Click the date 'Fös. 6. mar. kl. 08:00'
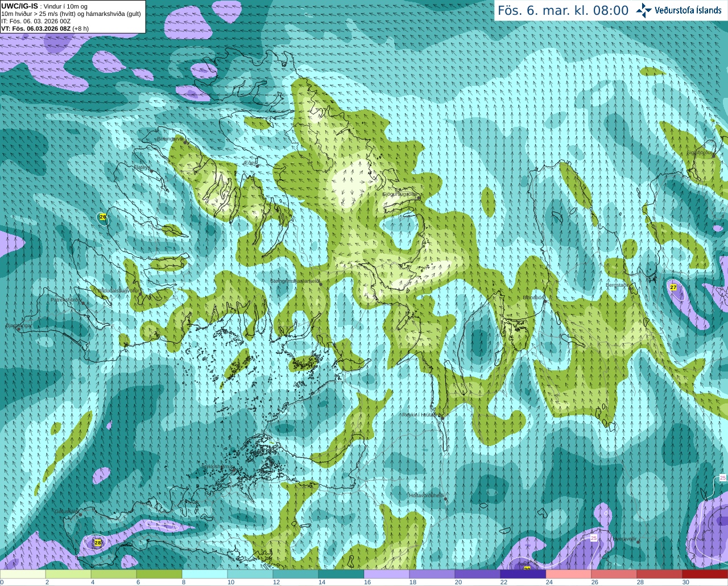Viewport: 728px width, 586px height. (x=563, y=10)
